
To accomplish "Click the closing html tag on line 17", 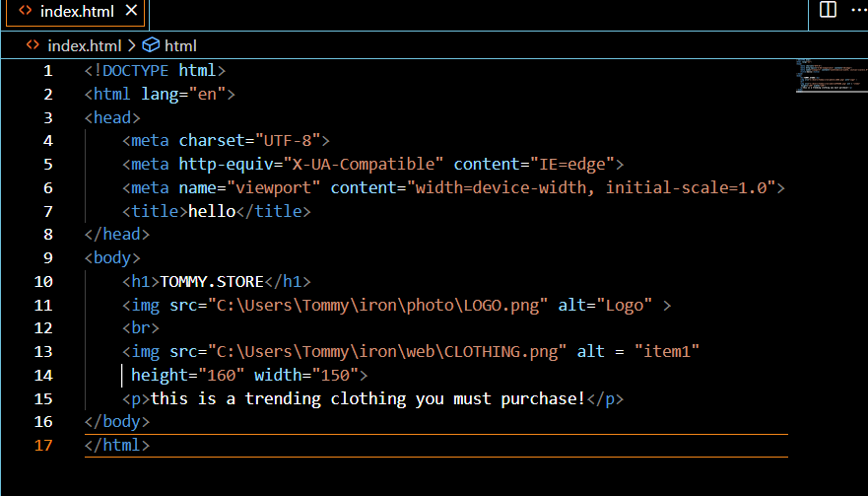I will (x=117, y=445).
